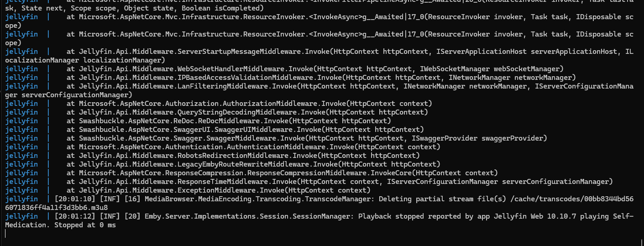This screenshot has height=246, width=644.
Task: Click the [20:01:12] log timestamp
Action: pyautogui.click(x=75, y=216)
